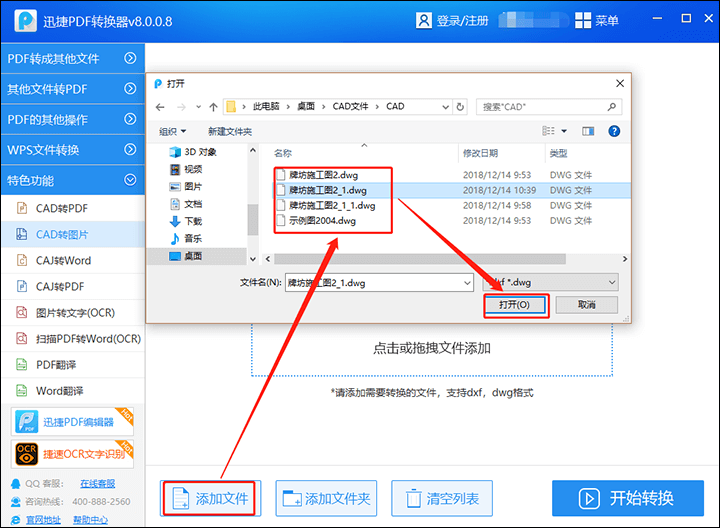This screenshot has width=720, height=528.
Task: Click the blue help icon
Action: 614,131
